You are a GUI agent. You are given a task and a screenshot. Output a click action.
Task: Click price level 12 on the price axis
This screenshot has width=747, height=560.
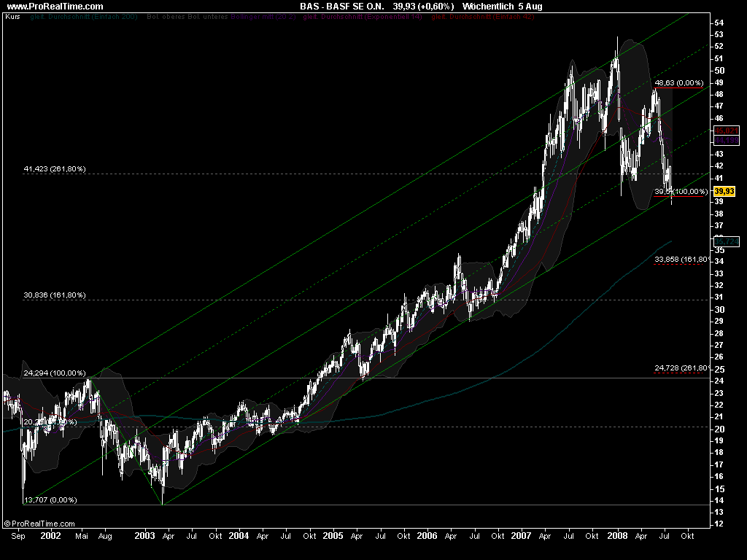point(719,524)
